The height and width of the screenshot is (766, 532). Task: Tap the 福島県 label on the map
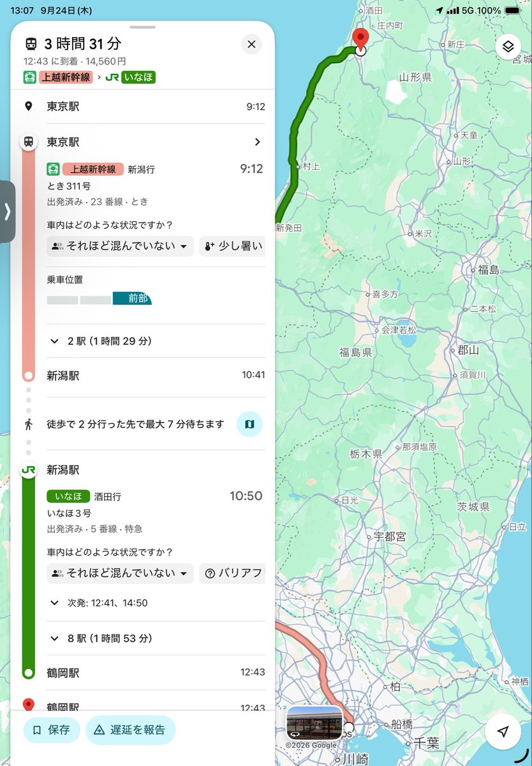coord(355,352)
